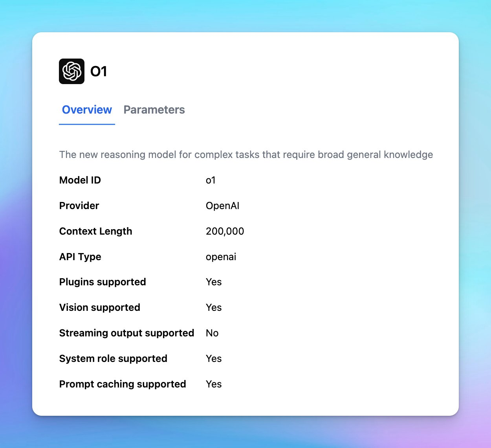Click the Provider label
Image resolution: width=491 pixels, height=448 pixels.
tap(79, 206)
